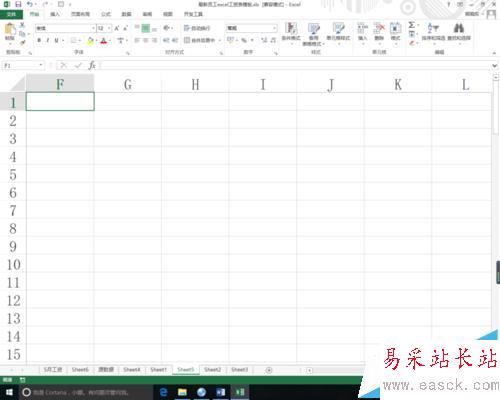Click the Redo arrow icon

[x=45, y=4]
